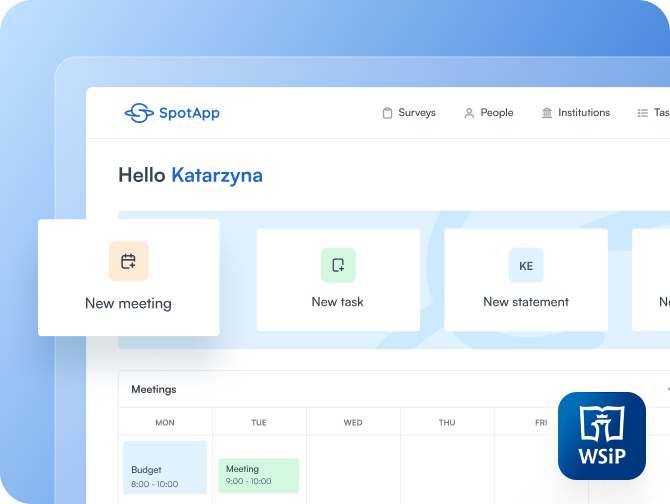
Task: Select the FRI column header
Action: (x=541, y=422)
